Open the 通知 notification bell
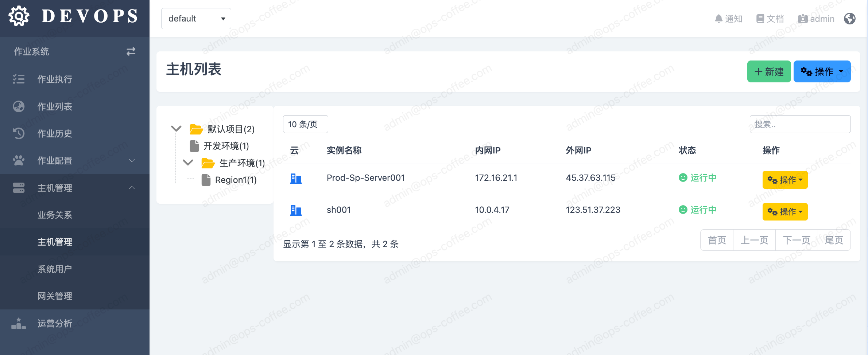Image resolution: width=868 pixels, height=355 pixels. (728, 19)
